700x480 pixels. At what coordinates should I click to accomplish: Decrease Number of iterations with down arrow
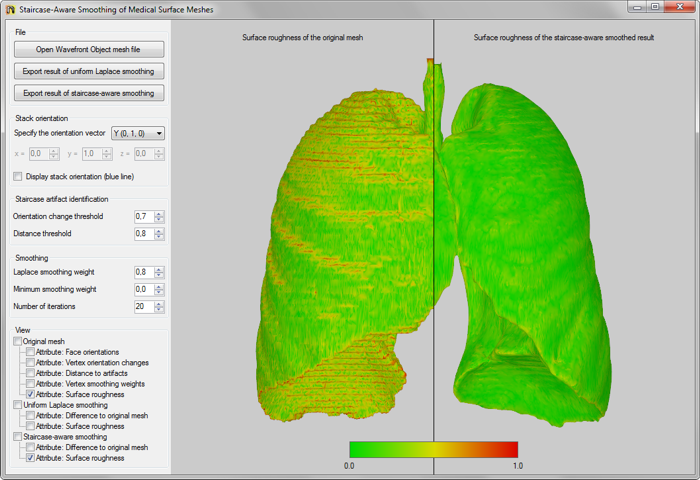(159, 309)
